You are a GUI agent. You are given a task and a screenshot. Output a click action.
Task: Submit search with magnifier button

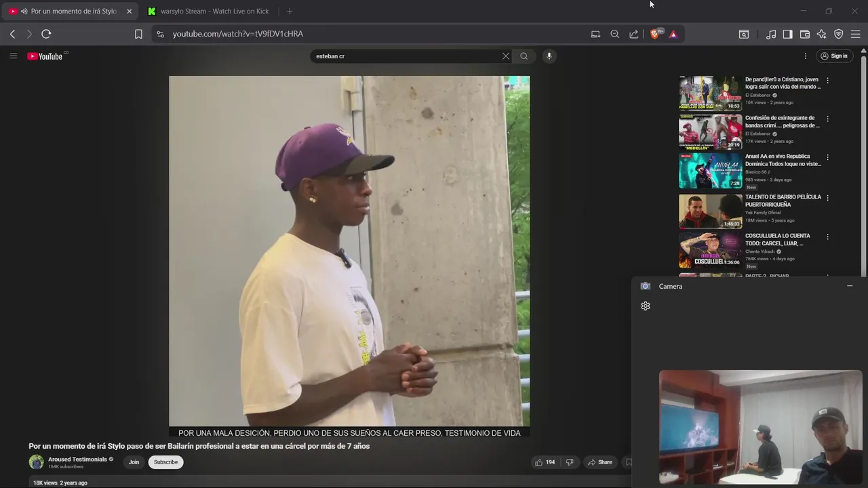pos(524,56)
